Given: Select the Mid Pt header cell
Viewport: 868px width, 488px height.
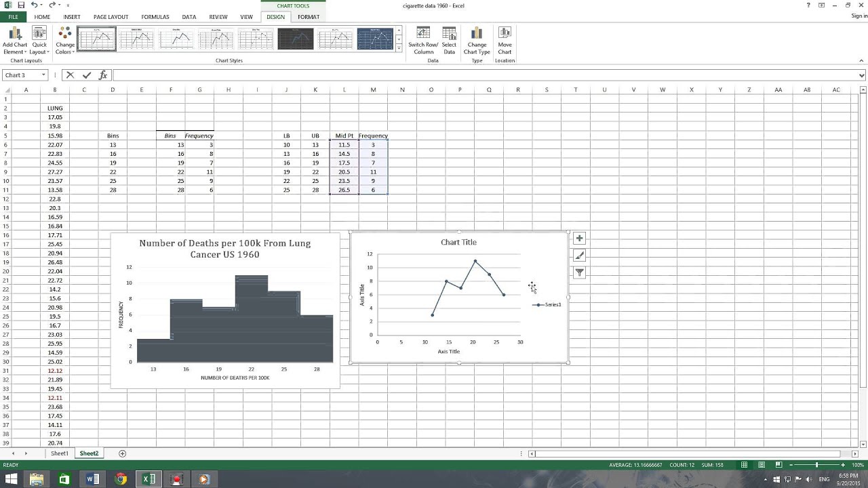Looking at the screenshot, I should point(344,136).
